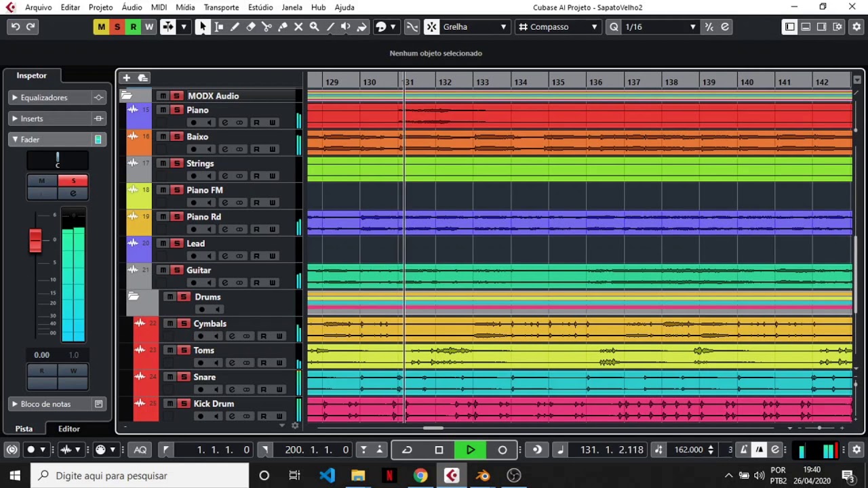Toggle global Write automation W button
Viewport: 868px width, 488px height.
(x=149, y=27)
